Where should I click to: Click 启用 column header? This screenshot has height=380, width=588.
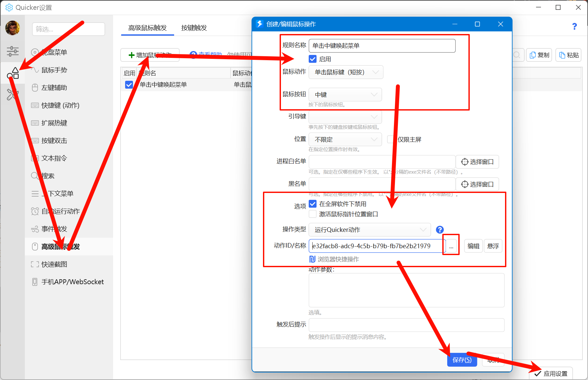[x=129, y=73]
